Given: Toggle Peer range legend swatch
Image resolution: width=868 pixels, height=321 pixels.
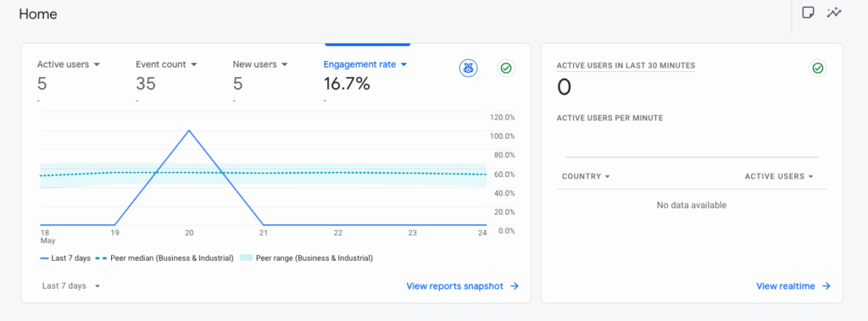Looking at the screenshot, I should tap(247, 258).
